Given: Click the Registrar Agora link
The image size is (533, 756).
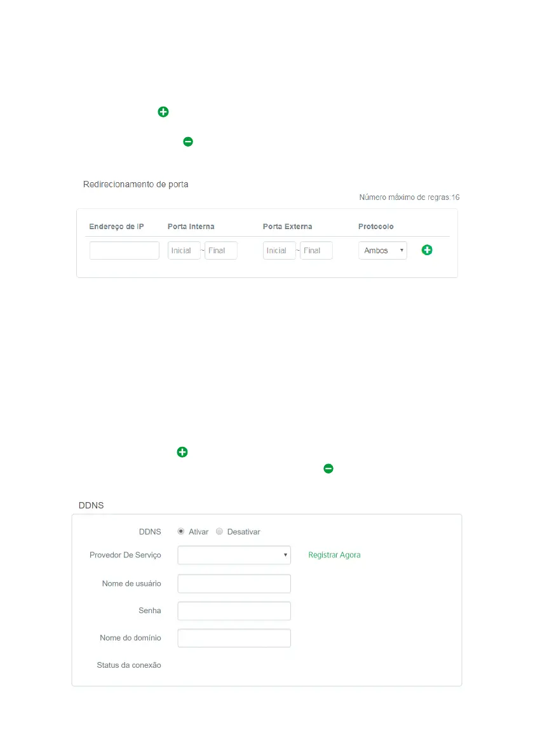Looking at the screenshot, I should [334, 555].
